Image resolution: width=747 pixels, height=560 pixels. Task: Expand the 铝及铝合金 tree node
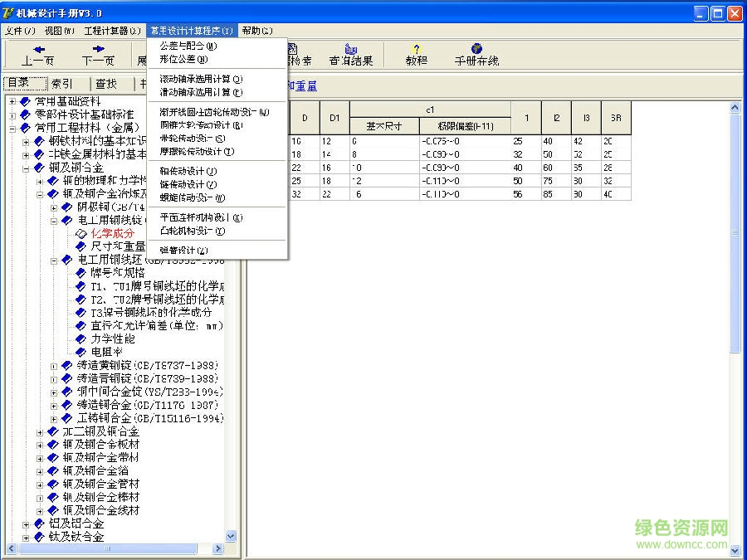pos(26,524)
